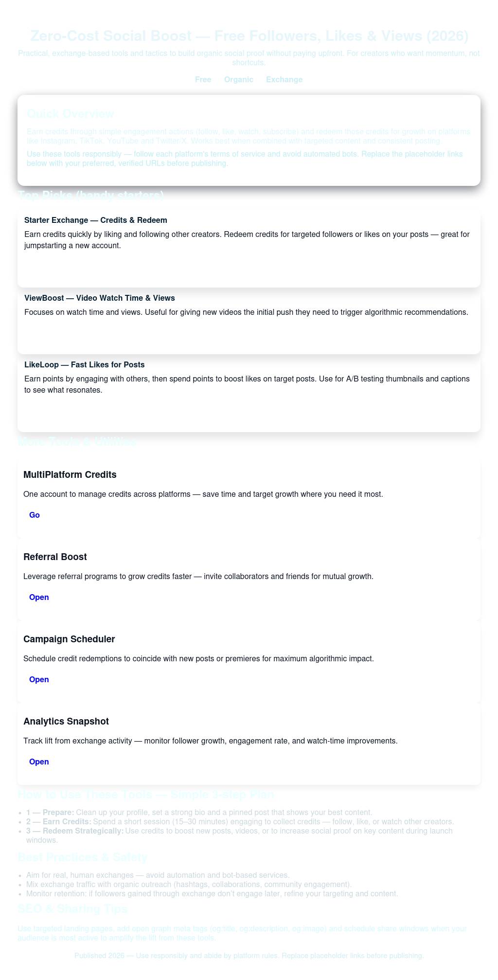Click the LikeLoop card title
Image resolution: width=498 pixels, height=980 pixels.
pos(84,364)
